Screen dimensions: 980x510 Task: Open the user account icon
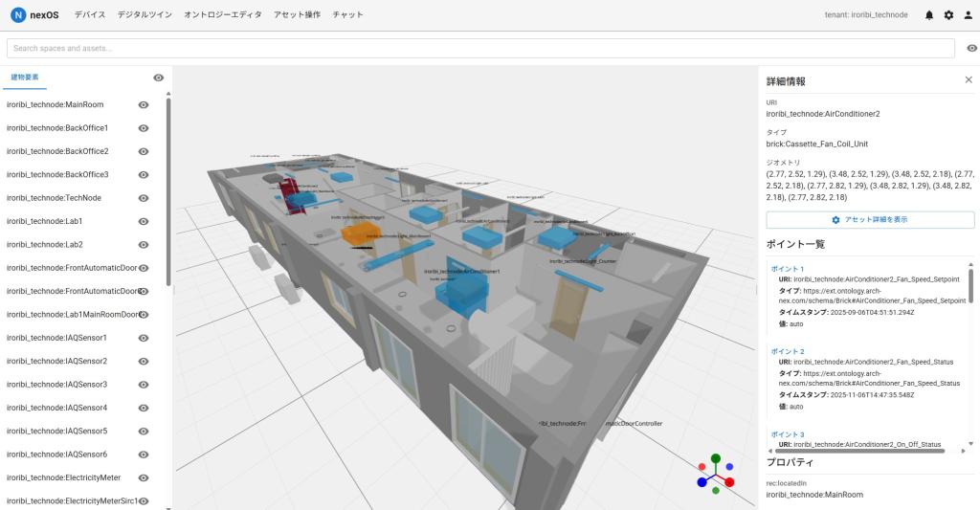(969, 15)
